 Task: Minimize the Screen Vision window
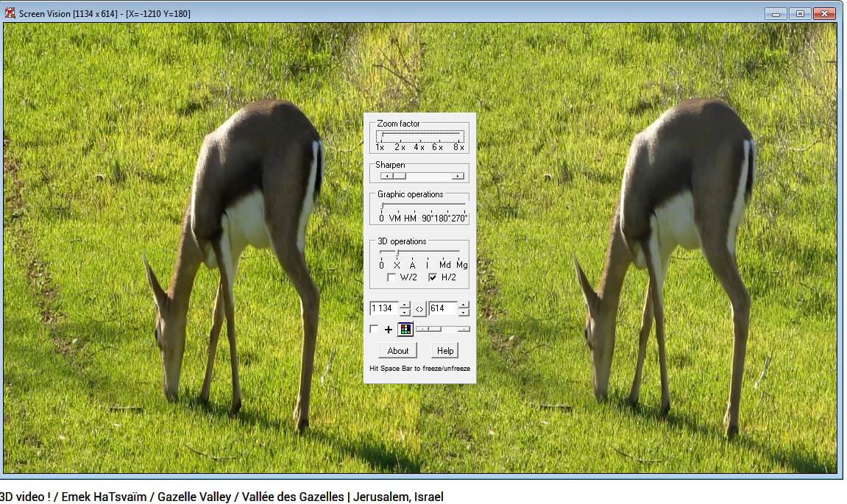(x=776, y=13)
